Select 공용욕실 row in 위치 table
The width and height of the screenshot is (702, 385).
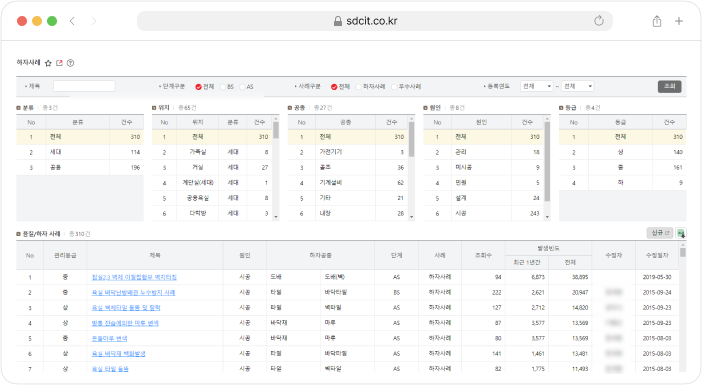[212, 198]
